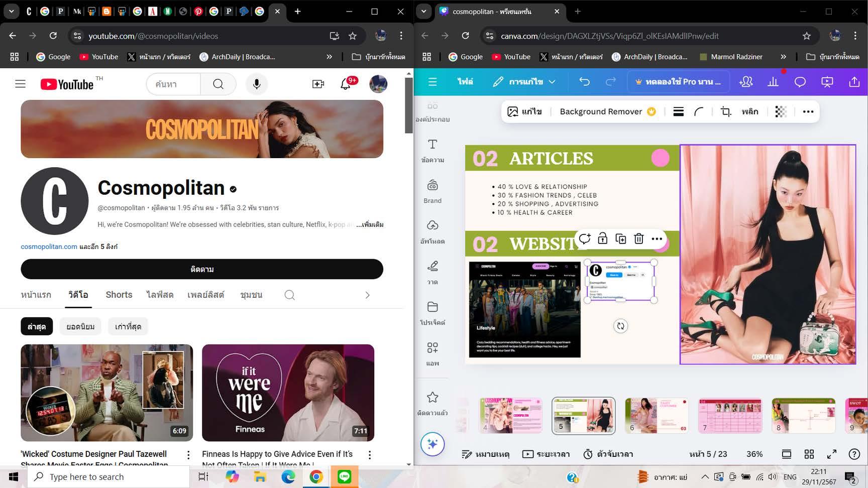Filter videos by ยอดนิยม
The width and height of the screenshot is (868, 488).
tap(80, 326)
